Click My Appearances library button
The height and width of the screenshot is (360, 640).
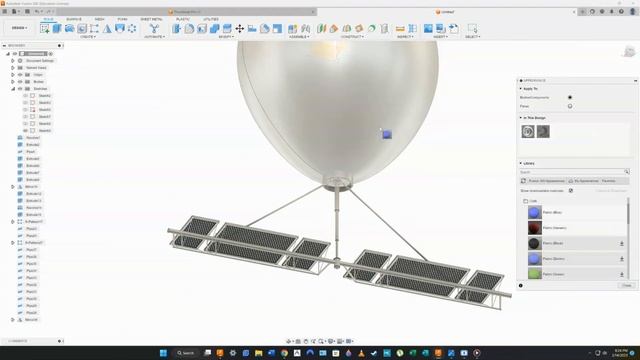(x=584, y=181)
